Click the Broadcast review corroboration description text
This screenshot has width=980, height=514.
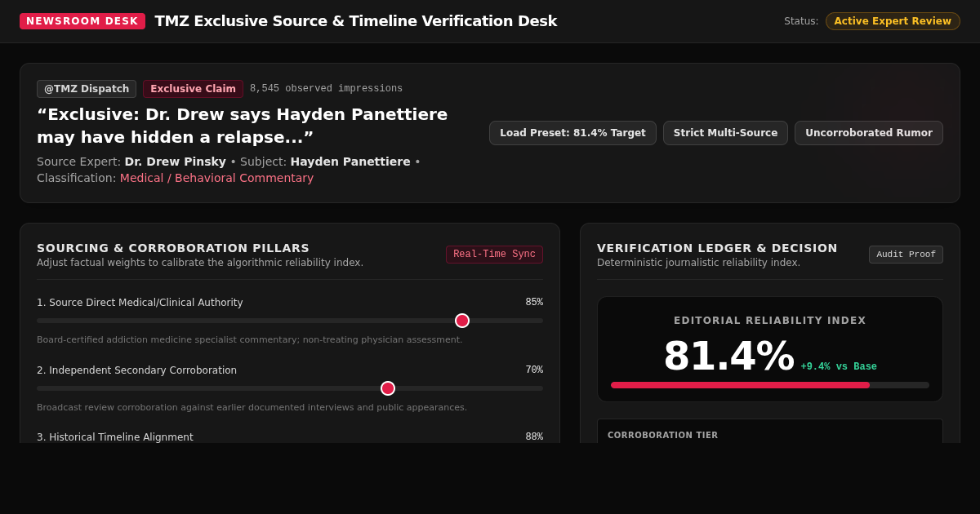point(252,408)
